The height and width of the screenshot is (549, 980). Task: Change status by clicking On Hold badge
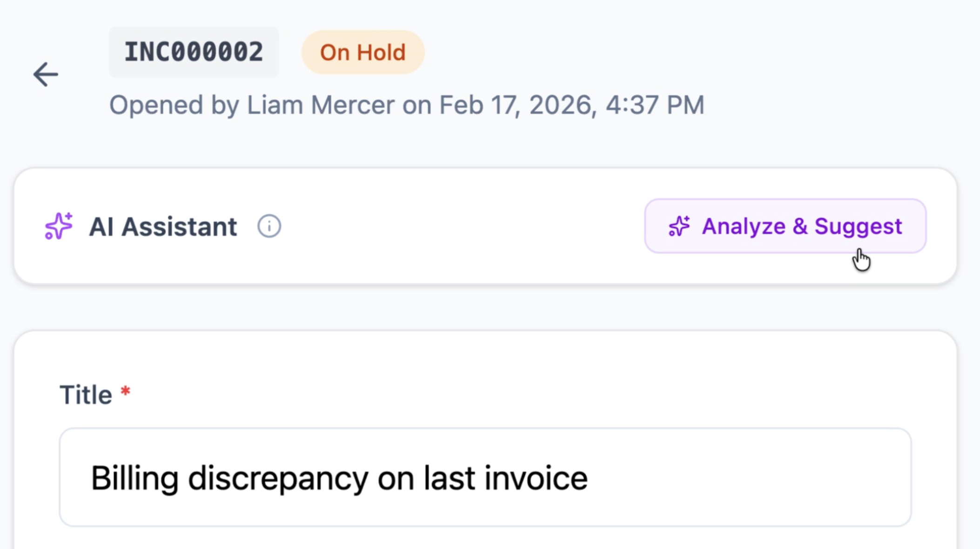(x=362, y=52)
